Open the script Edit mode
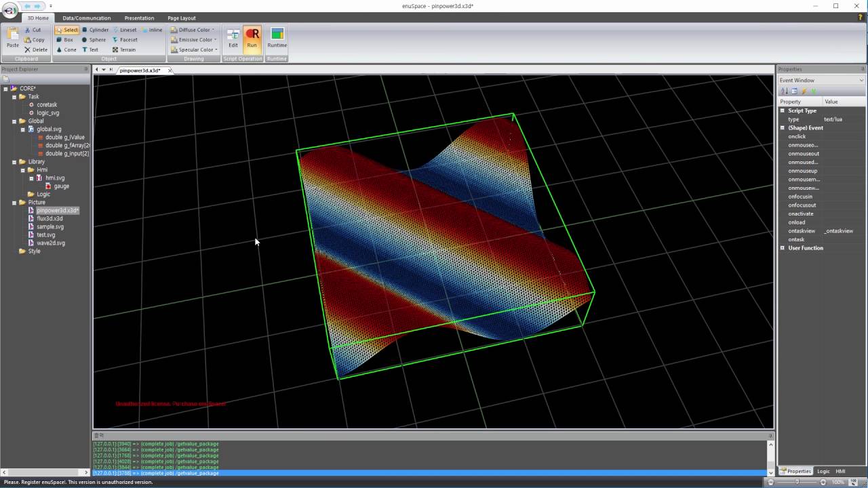The height and width of the screenshot is (488, 868). tap(233, 38)
